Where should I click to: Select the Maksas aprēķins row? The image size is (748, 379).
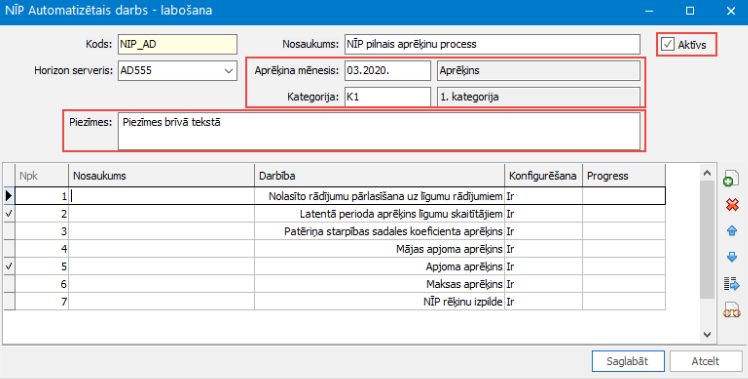tap(334, 284)
